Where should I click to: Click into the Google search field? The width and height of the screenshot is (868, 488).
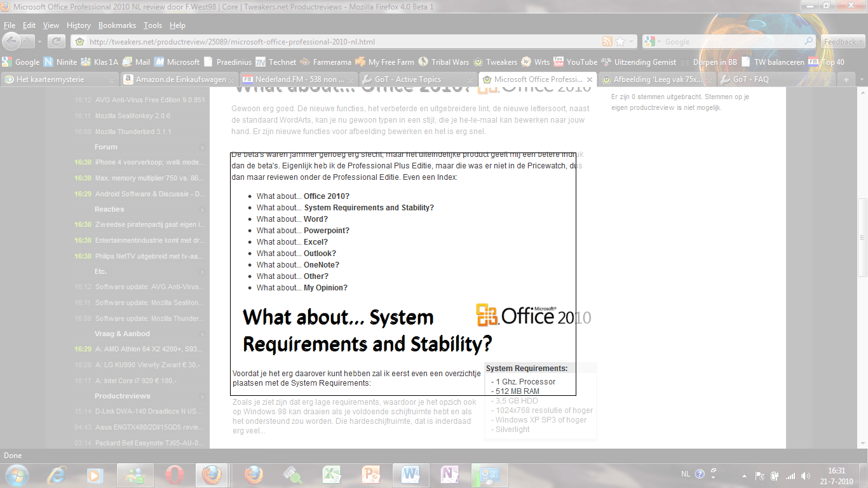tap(733, 42)
